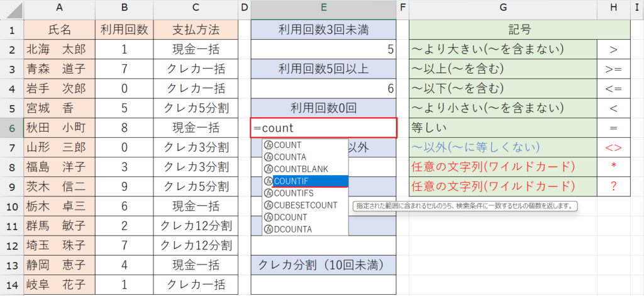Click the クレカ12分割 cell in 群馬 敏子 row

click(196, 225)
